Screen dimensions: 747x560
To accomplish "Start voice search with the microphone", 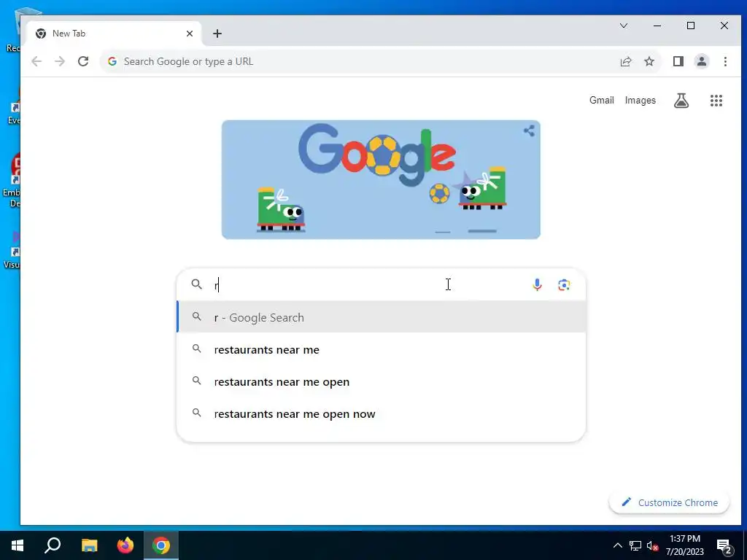I will pos(537,285).
